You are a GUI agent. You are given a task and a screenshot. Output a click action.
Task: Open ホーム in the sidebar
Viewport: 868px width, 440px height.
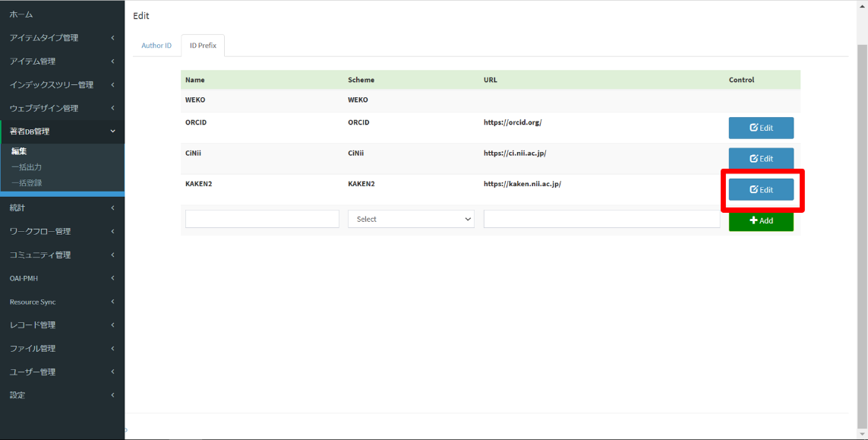(21, 14)
